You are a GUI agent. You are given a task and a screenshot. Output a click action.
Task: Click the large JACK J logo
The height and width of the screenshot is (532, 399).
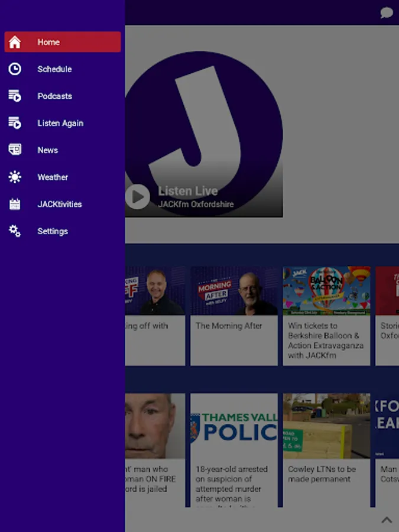tap(203, 134)
